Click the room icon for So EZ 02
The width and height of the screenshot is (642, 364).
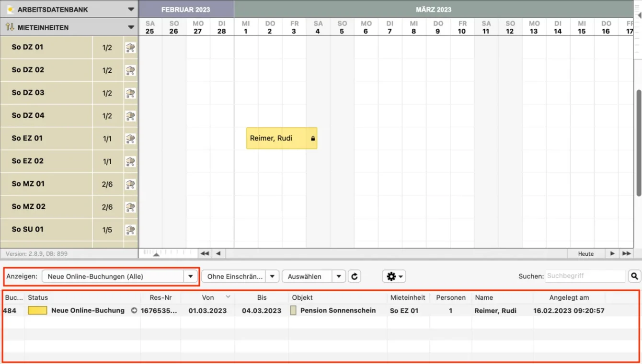pyautogui.click(x=130, y=161)
